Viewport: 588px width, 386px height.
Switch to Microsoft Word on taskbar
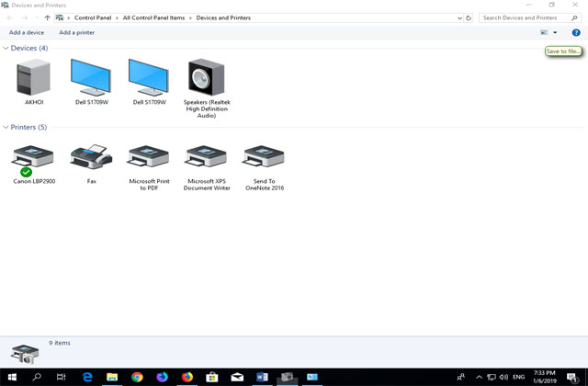tap(262, 377)
